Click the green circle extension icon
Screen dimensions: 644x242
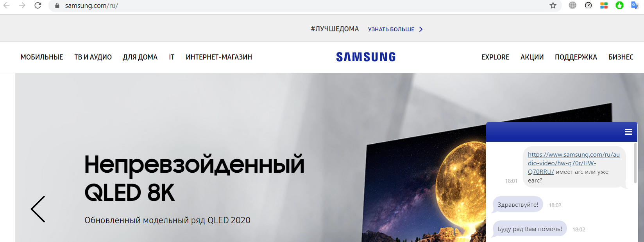coord(619,5)
